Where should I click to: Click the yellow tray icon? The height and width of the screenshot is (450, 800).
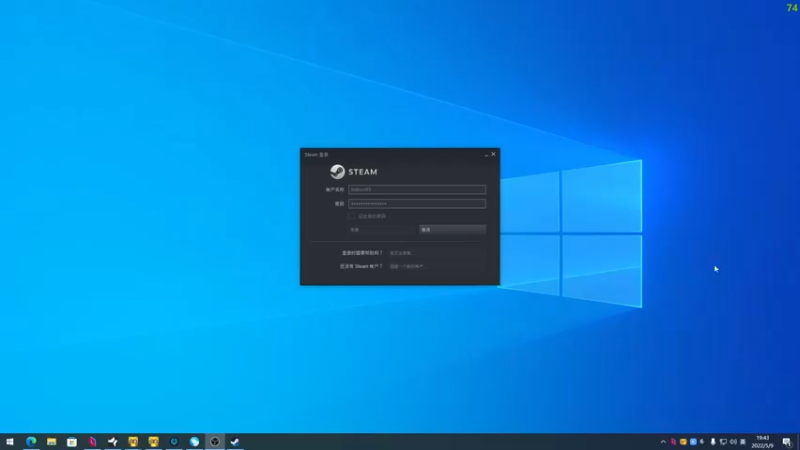[x=683, y=442]
